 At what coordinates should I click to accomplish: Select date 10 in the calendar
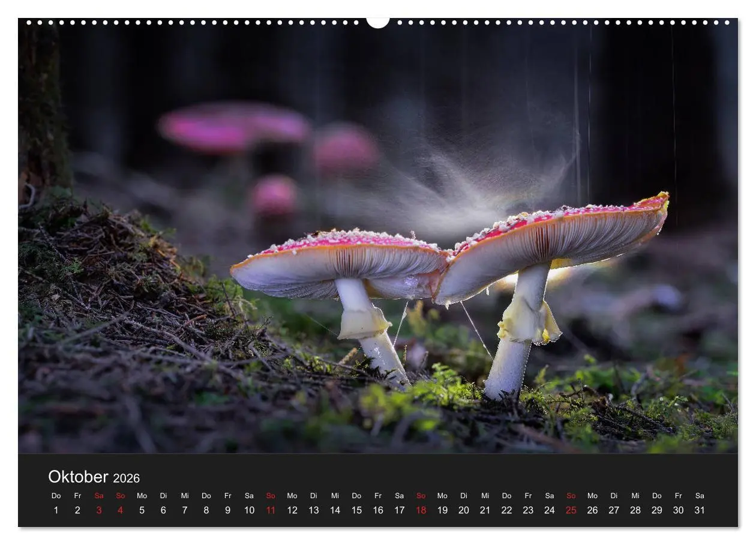coord(249,510)
